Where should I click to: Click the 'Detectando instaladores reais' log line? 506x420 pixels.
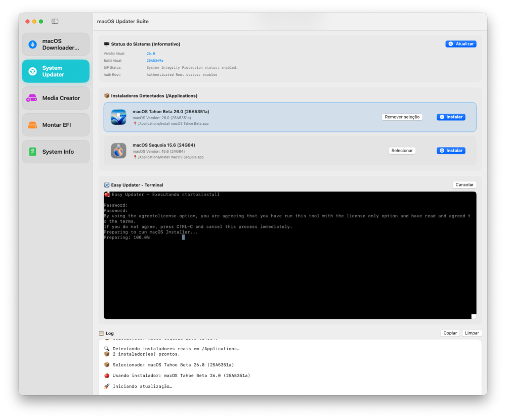(176, 349)
